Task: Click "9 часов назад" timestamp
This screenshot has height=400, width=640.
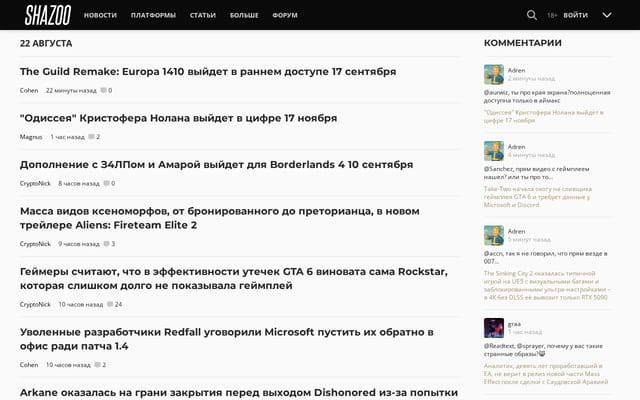Action: pos(79,244)
